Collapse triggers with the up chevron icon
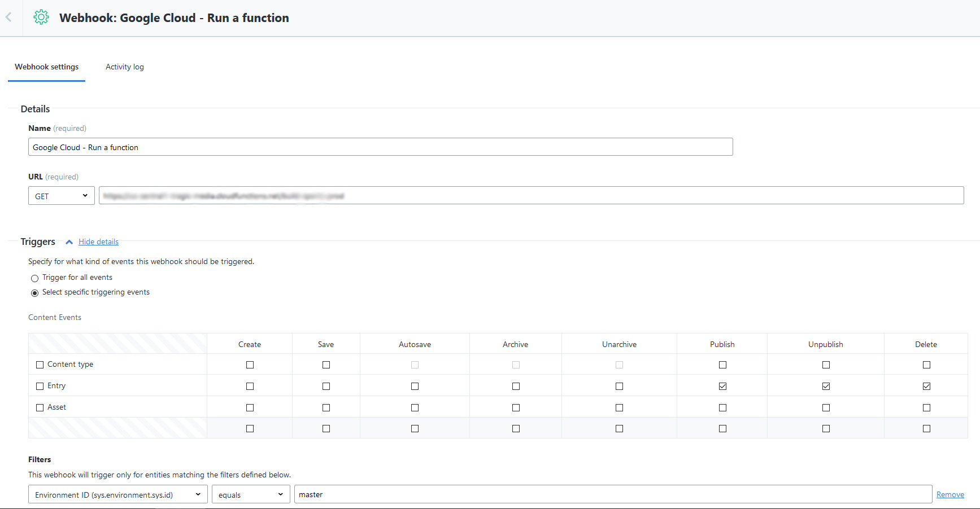The image size is (980, 509). click(69, 242)
